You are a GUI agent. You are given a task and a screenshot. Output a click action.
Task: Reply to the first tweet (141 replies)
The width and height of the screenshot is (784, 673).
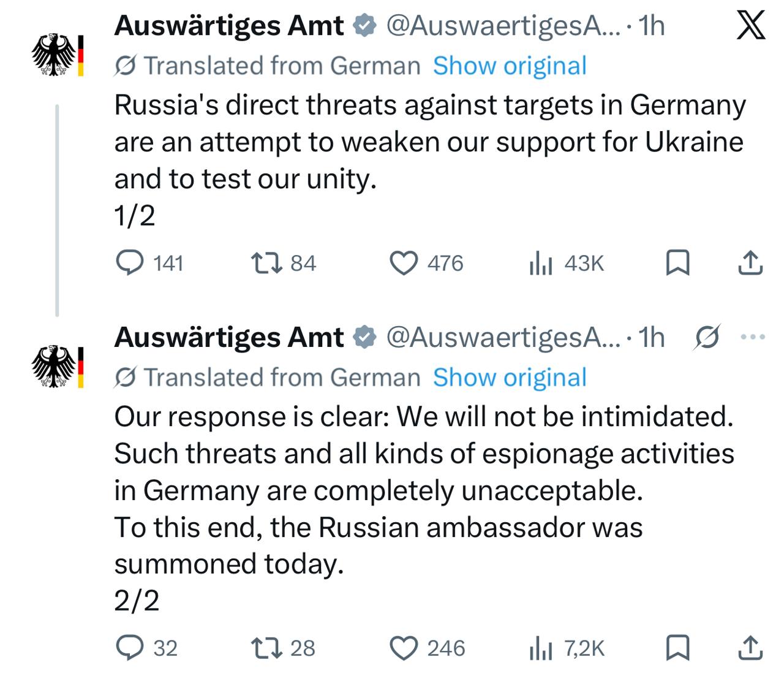(x=130, y=263)
